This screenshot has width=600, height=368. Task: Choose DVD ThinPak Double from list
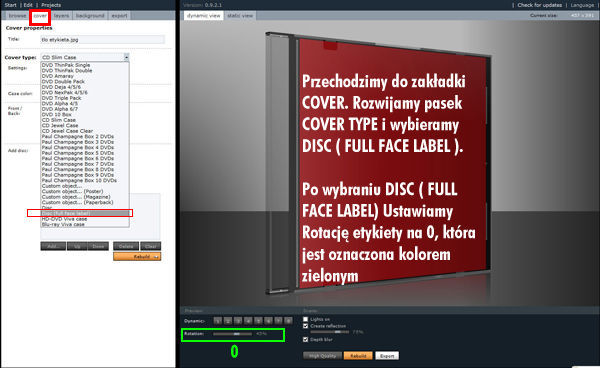click(67, 70)
